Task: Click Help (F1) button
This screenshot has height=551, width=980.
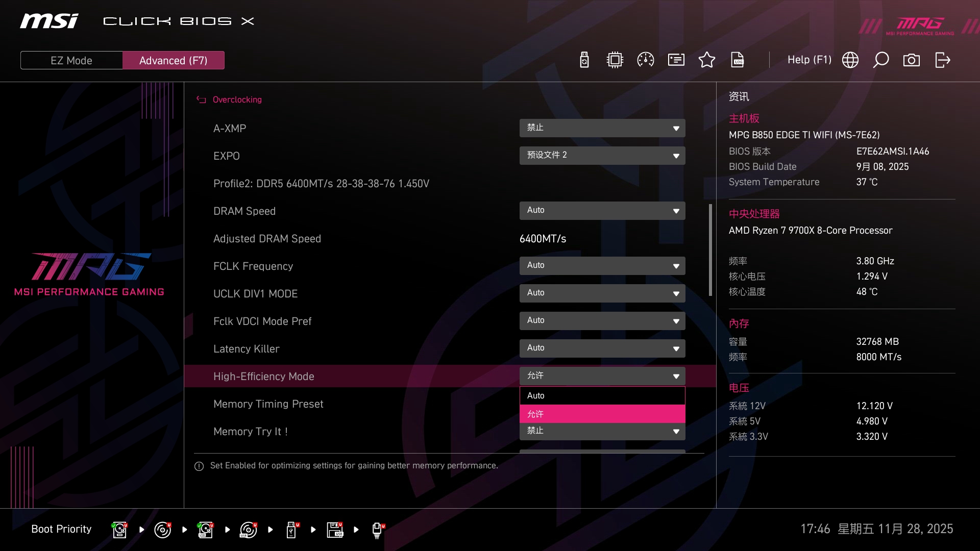Action: (809, 60)
